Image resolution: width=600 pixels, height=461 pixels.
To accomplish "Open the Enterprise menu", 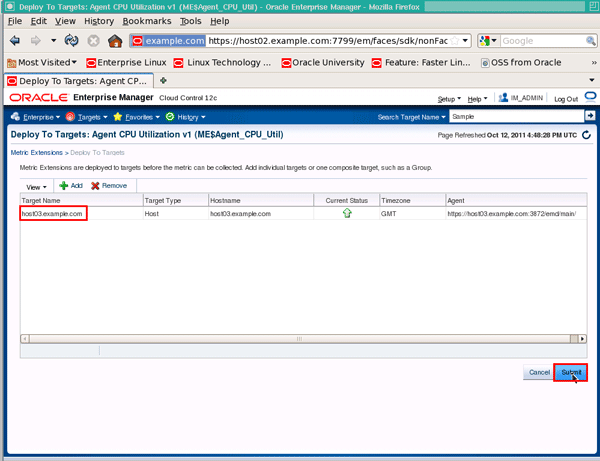I will tap(35, 117).
